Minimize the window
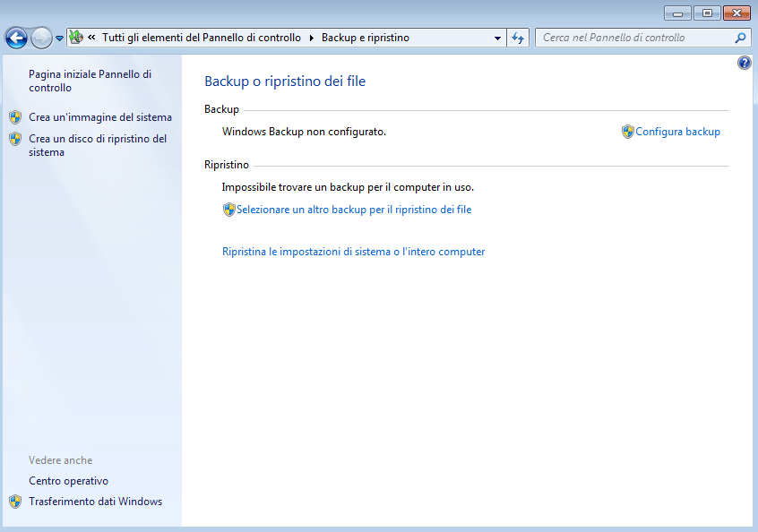 click(677, 13)
